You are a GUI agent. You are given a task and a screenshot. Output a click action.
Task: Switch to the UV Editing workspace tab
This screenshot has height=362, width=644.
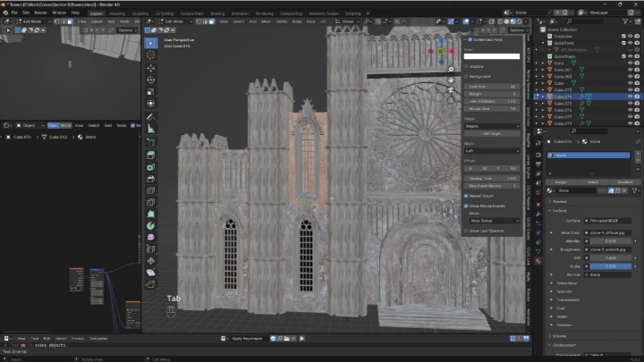(165, 13)
